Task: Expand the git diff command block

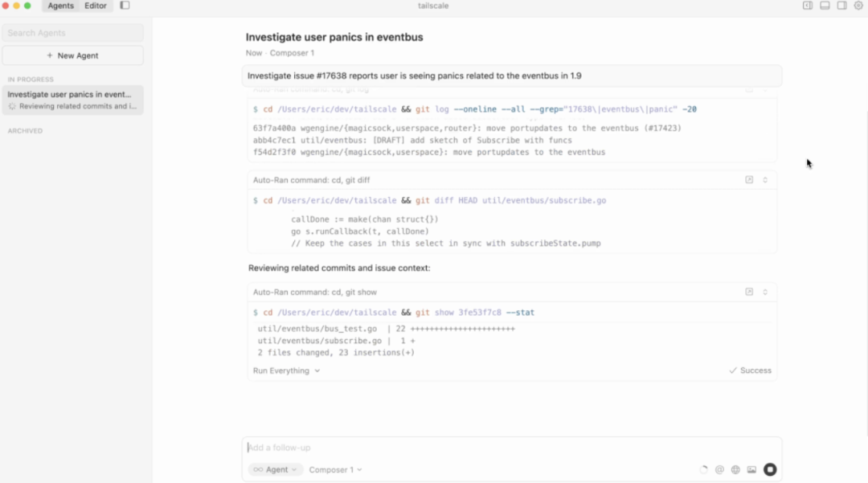Action: click(765, 180)
